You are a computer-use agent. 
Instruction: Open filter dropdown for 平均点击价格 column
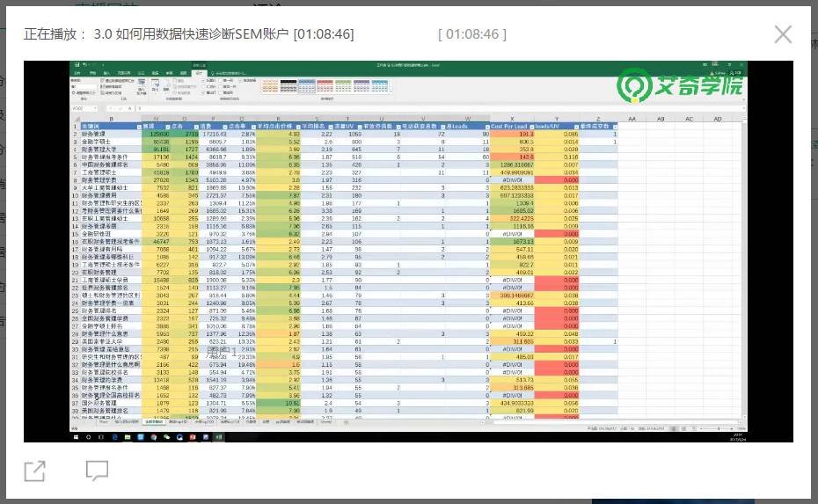click(298, 127)
